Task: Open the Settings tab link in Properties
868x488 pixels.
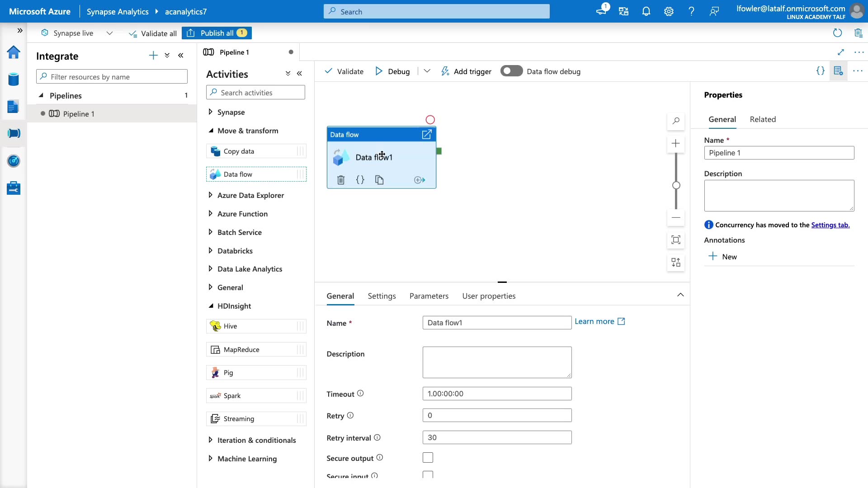Action: (x=830, y=225)
